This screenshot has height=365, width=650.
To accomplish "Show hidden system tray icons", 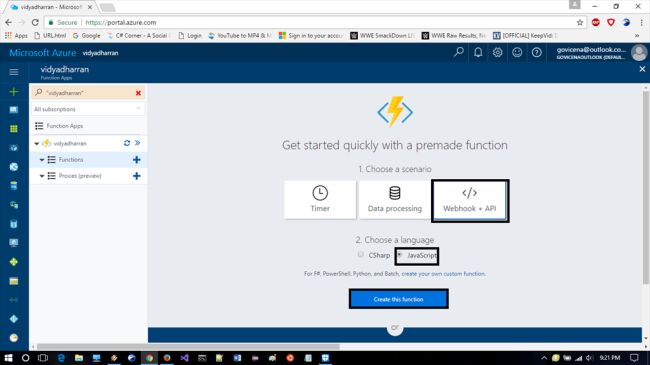I will click(x=544, y=358).
